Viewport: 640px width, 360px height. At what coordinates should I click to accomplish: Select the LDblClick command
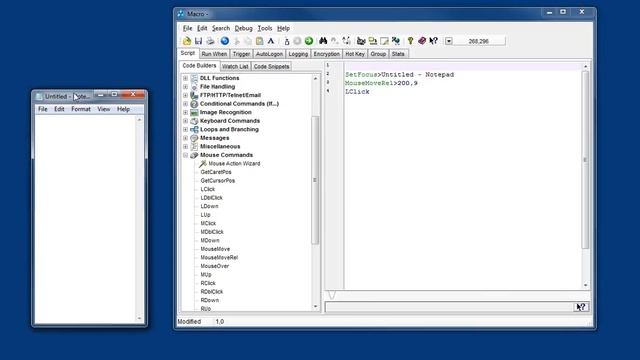tap(211, 198)
